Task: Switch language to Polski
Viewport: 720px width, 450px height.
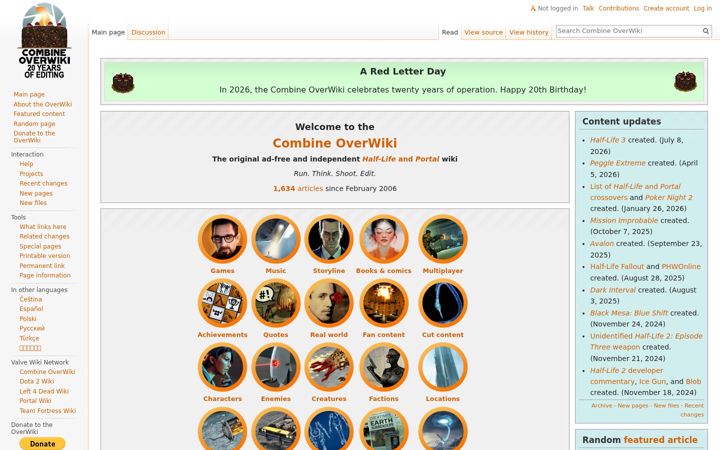Action: pos(28,319)
